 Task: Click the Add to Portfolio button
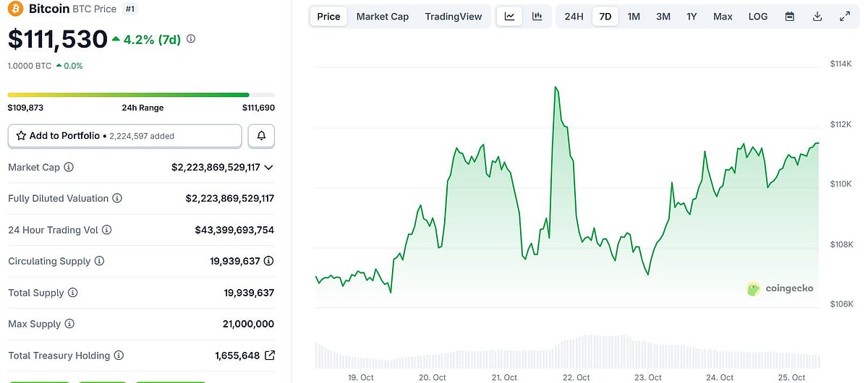(x=125, y=135)
